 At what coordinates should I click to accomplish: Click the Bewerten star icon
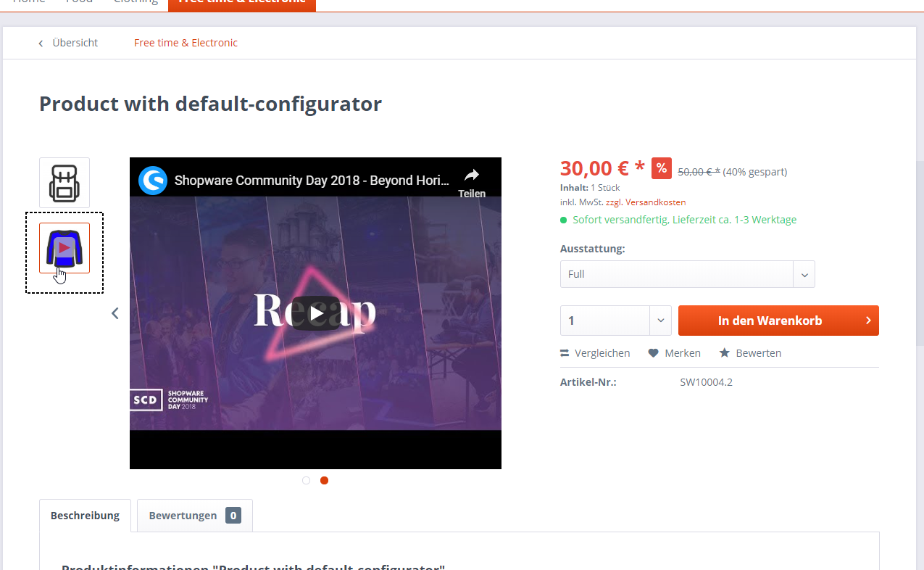click(x=724, y=353)
